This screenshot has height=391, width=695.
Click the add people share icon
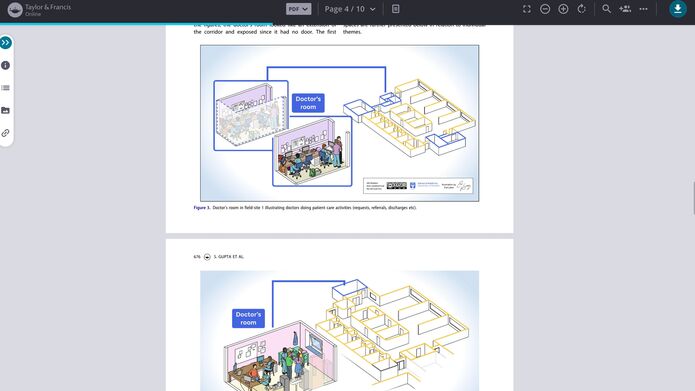625,9
